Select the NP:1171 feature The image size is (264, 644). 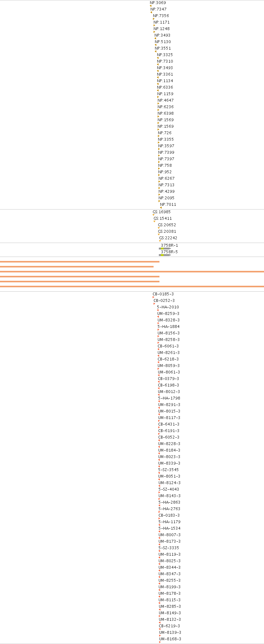[x=162, y=22]
